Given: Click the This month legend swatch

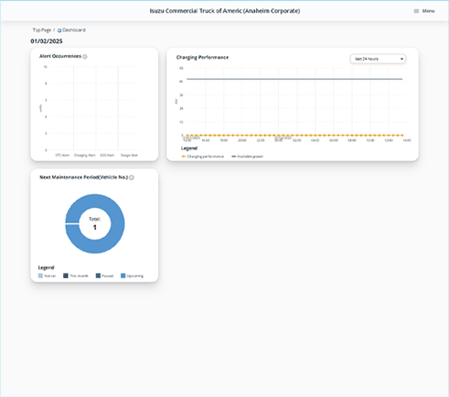Looking at the screenshot, I should click(66, 276).
